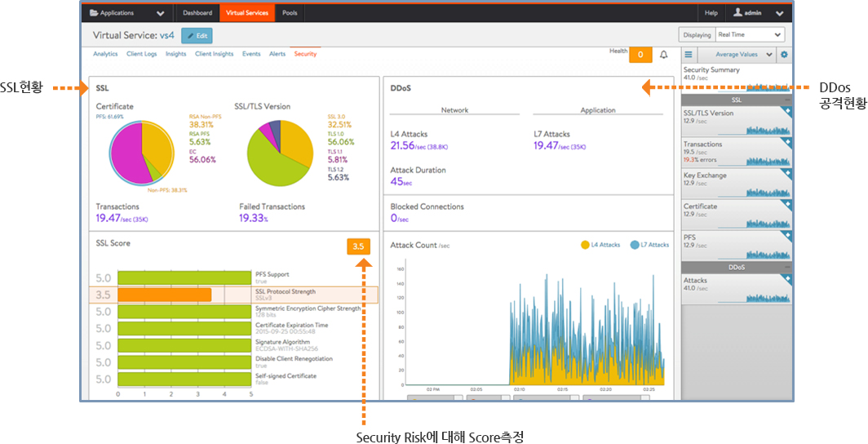Select the SSL/TLS Version metric tile
868x444 pixels.
coord(737,120)
